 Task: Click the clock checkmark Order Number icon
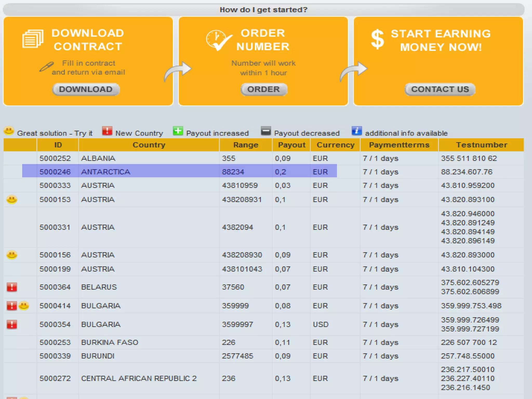click(218, 41)
